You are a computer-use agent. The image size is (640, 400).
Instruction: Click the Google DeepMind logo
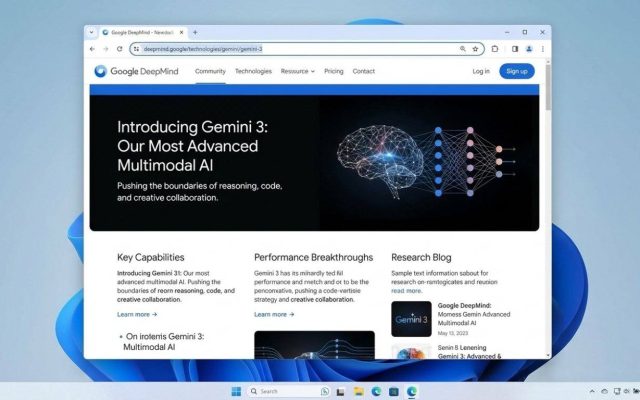coord(138,71)
